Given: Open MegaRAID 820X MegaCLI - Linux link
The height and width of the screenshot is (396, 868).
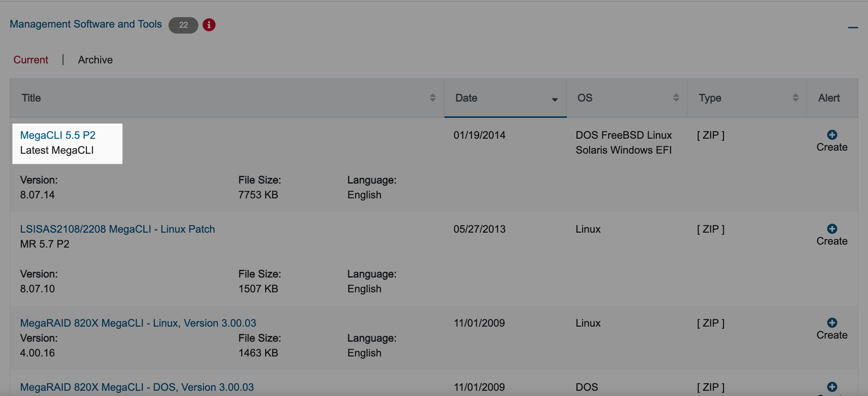Looking at the screenshot, I should (x=138, y=323).
